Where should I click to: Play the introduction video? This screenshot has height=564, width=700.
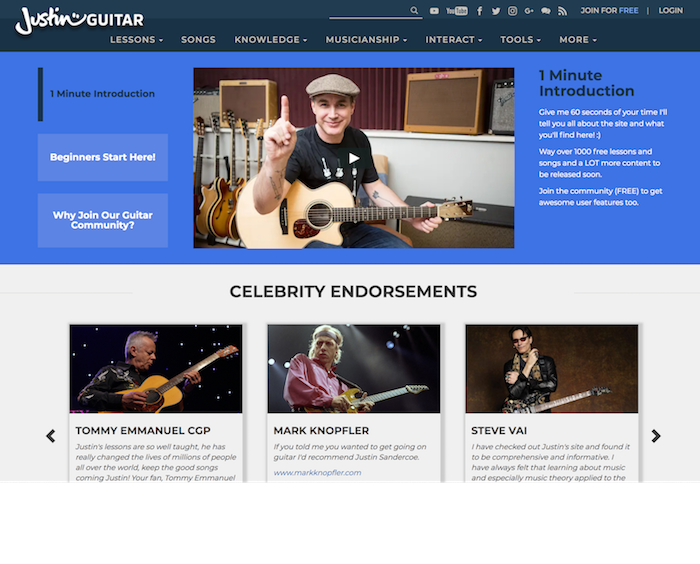354,158
